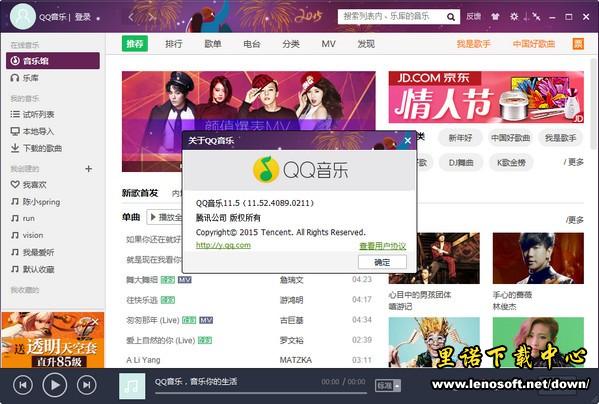This screenshot has height=404, width=599.
Task: Open the 我是歌手 link
Action: (x=473, y=44)
